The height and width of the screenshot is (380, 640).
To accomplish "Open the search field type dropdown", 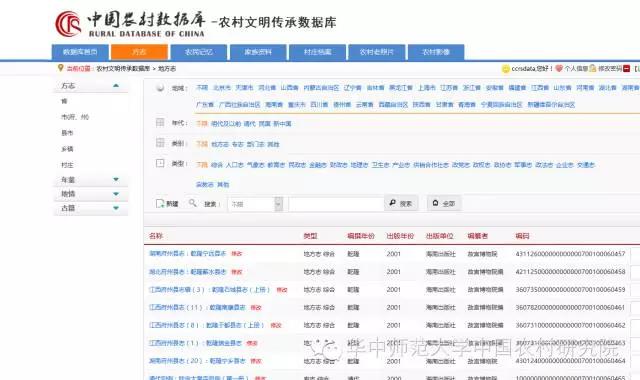I will click(278, 204).
